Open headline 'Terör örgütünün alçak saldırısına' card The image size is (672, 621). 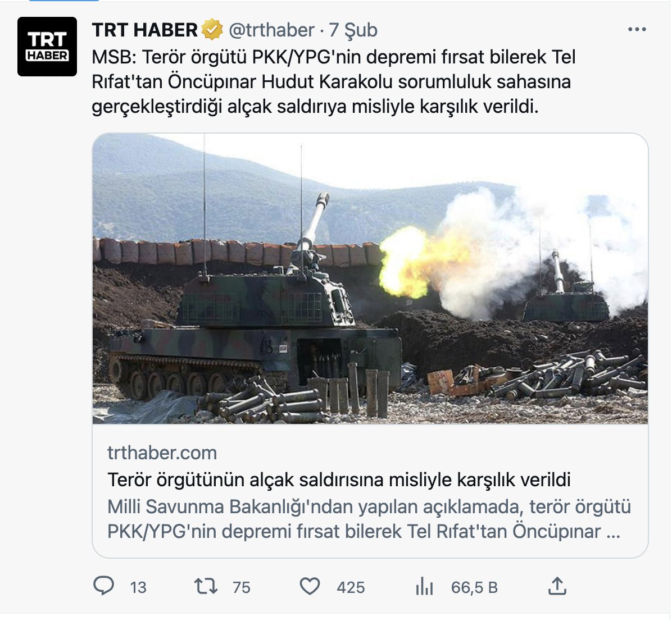click(339, 480)
